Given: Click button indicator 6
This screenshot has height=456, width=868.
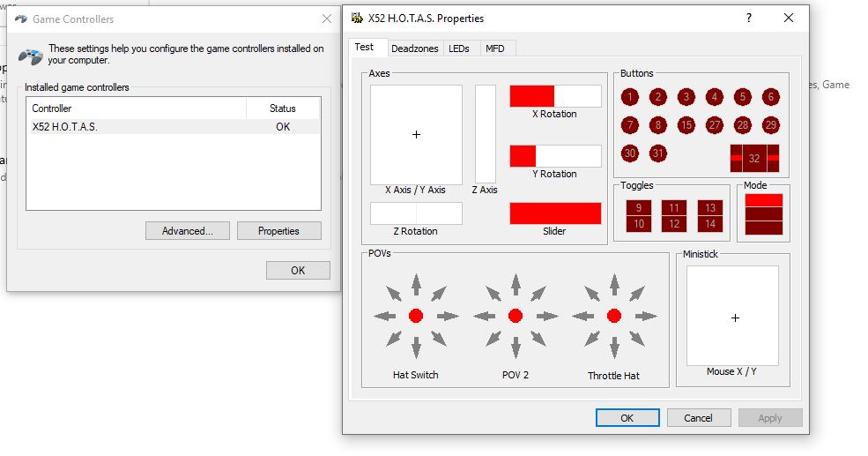Looking at the screenshot, I should [770, 97].
